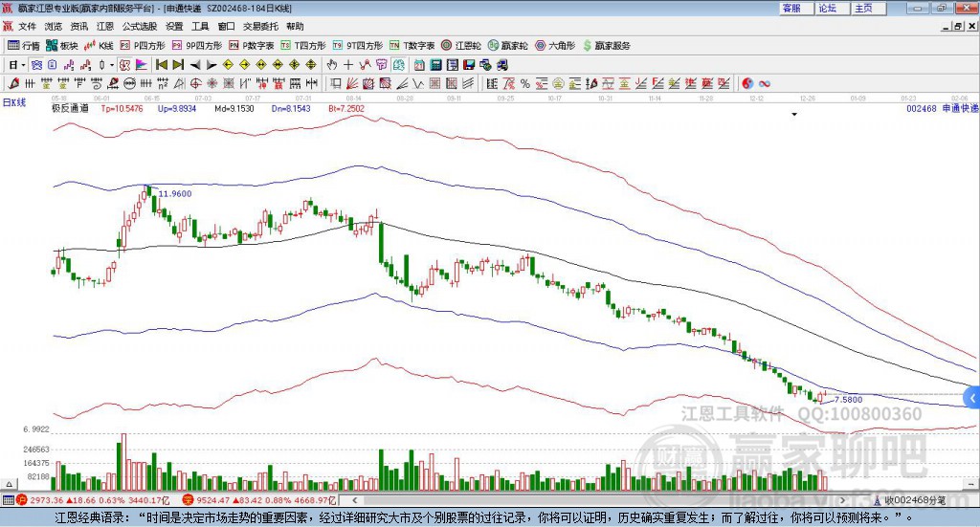Open the T四方形 tool
The height and width of the screenshot is (527, 980).
click(x=303, y=46)
